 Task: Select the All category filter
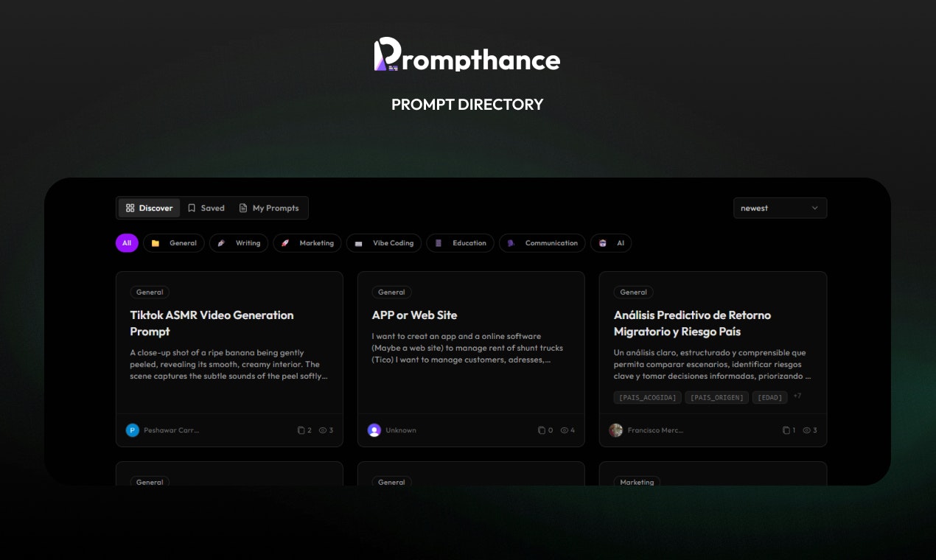[127, 243]
